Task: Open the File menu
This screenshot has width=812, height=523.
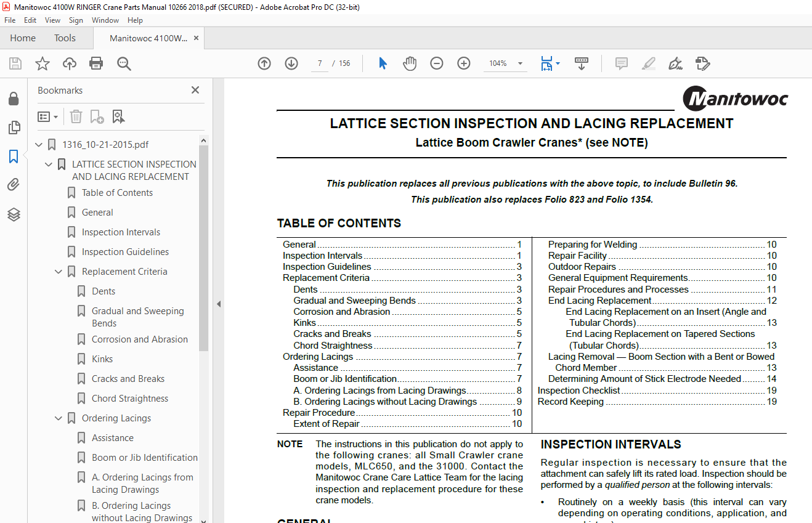Action: pos(10,20)
